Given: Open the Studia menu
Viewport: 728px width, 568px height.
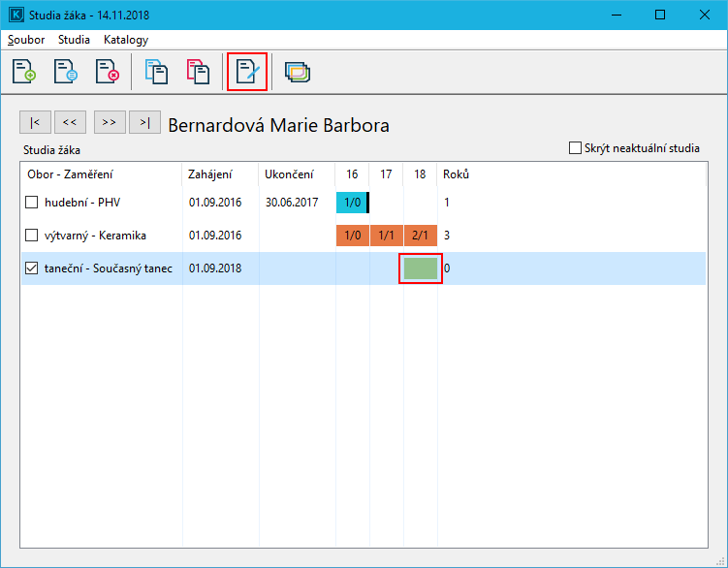Looking at the screenshot, I should (74, 40).
